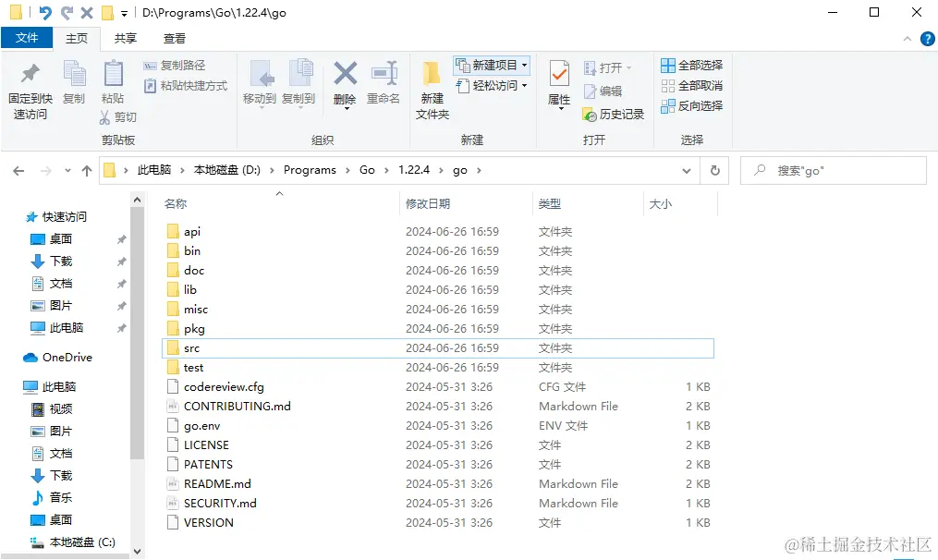Select the pkg folder

[x=194, y=328]
